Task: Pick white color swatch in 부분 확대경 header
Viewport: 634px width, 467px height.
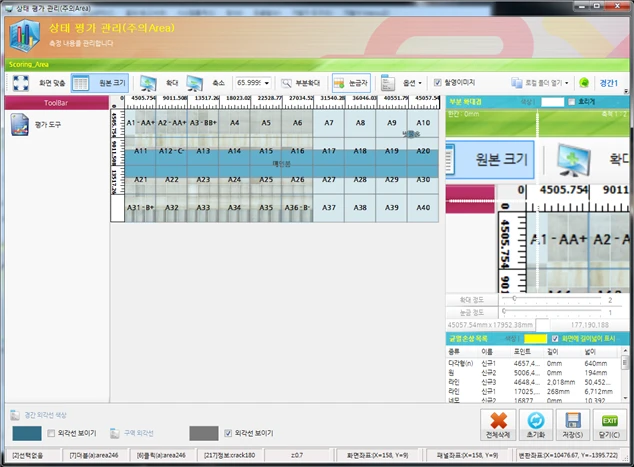Action: click(x=552, y=102)
